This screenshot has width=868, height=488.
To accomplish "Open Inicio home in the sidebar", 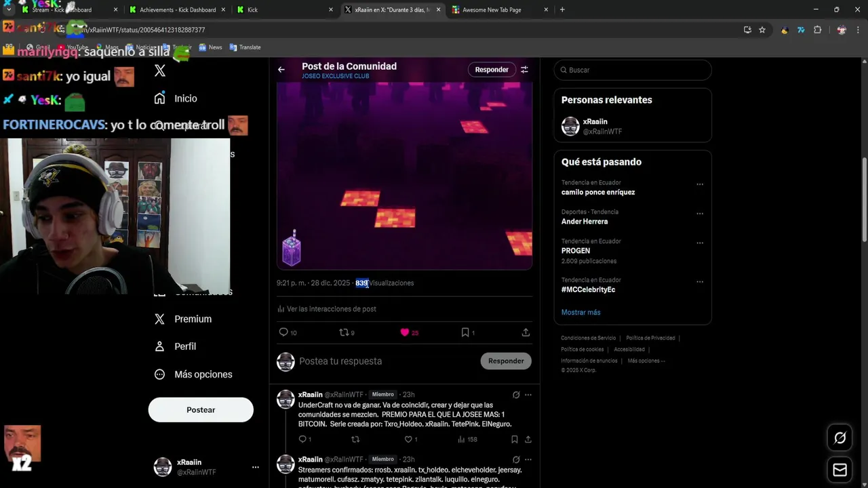I will (176, 98).
